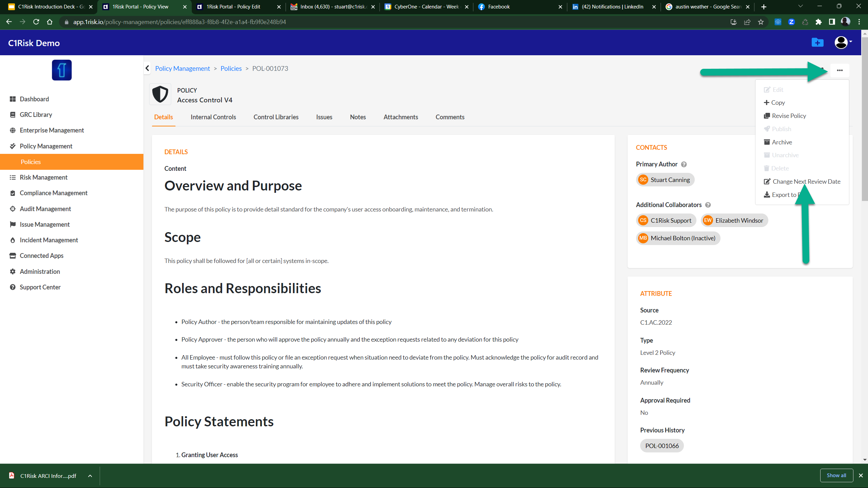Click the C1Risk logo in sidebar
The height and width of the screenshot is (488, 868).
(62, 70)
